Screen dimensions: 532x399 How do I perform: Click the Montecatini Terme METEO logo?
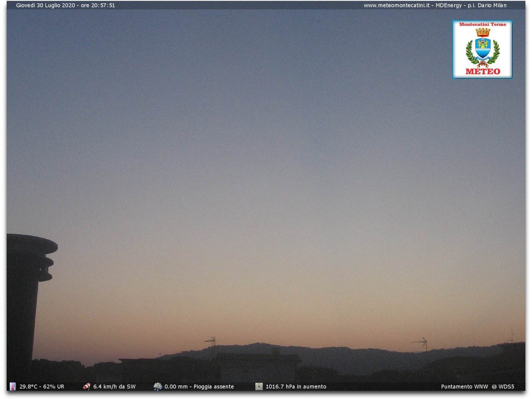pyautogui.click(x=482, y=49)
